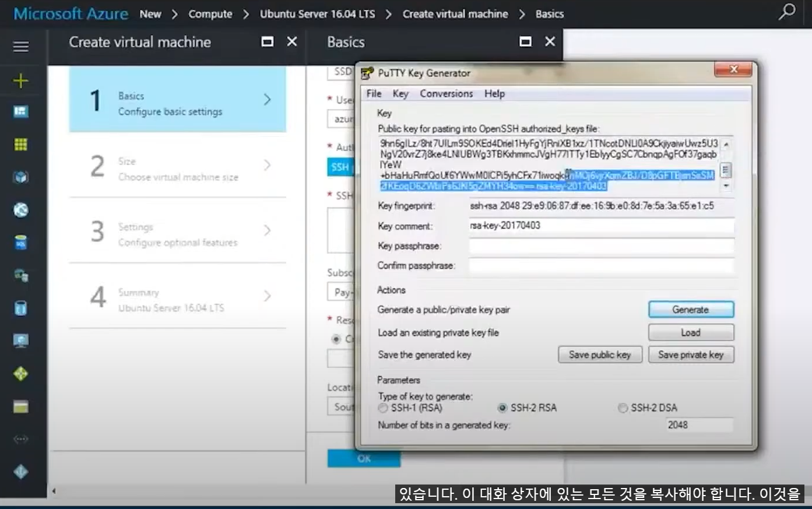Image resolution: width=812 pixels, height=509 pixels.
Task: Open PuTTYgen Key menu
Action: 400,93
